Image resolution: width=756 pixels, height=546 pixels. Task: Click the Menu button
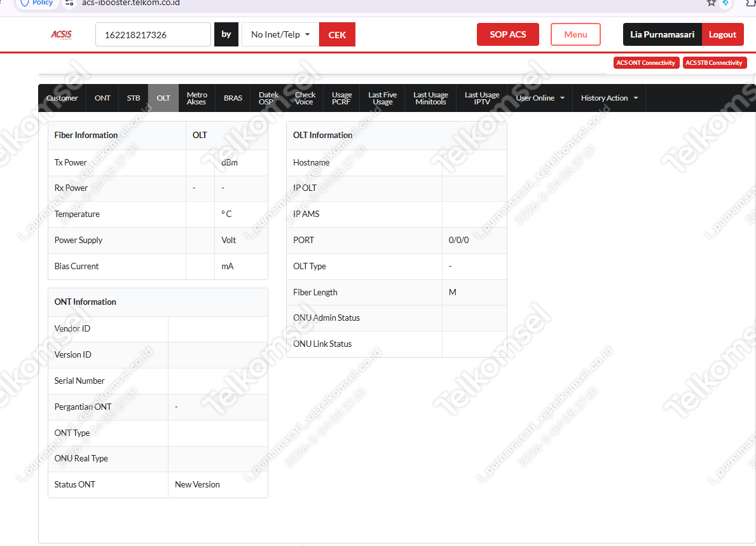pyautogui.click(x=575, y=34)
